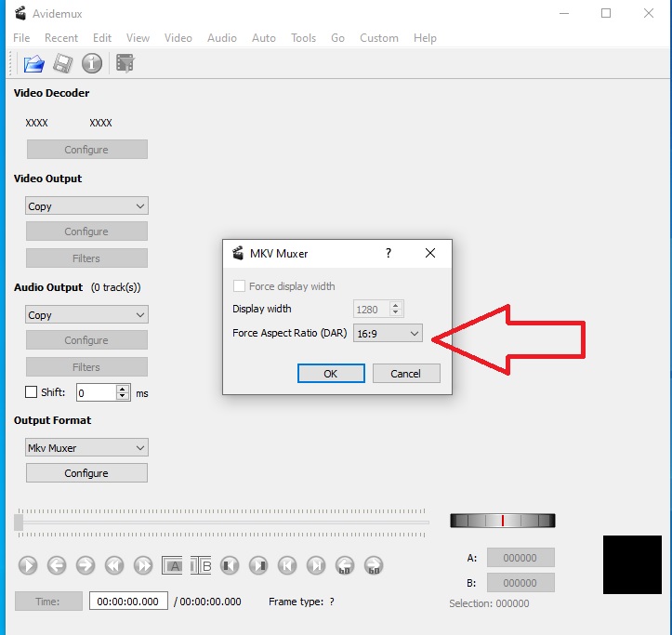Viewport: 672px width, 635px height.
Task: Click the timeline seek slider handle
Action: point(19,523)
